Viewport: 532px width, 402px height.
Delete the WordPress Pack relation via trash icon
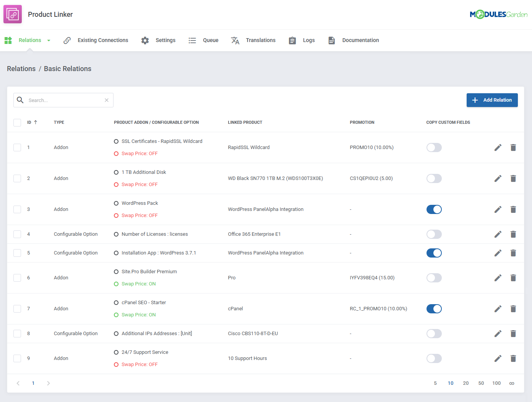point(513,209)
